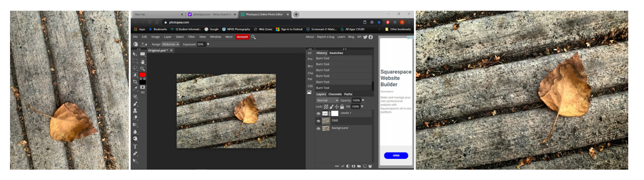
Task: Select the Rectangle Select tool
Action: [135, 61]
